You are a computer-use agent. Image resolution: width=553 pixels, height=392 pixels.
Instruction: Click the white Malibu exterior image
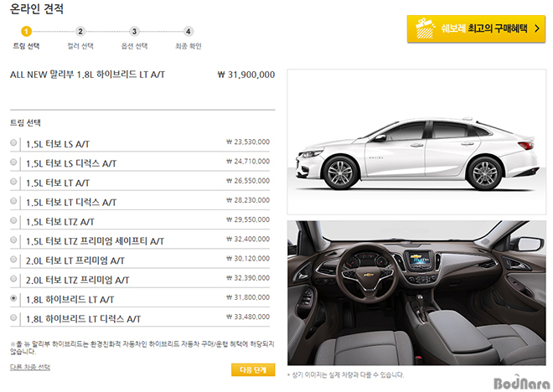417,142
